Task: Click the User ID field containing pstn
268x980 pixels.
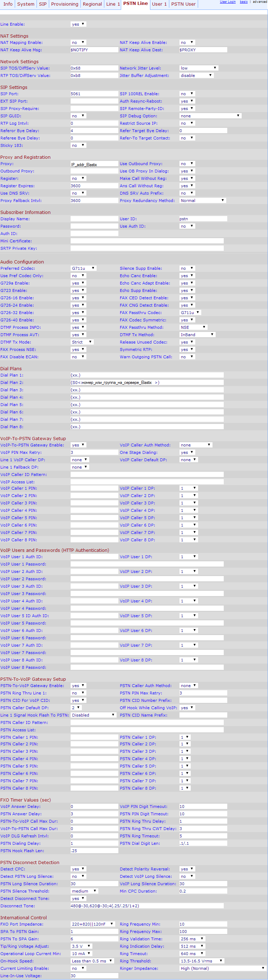Action: tap(203, 219)
